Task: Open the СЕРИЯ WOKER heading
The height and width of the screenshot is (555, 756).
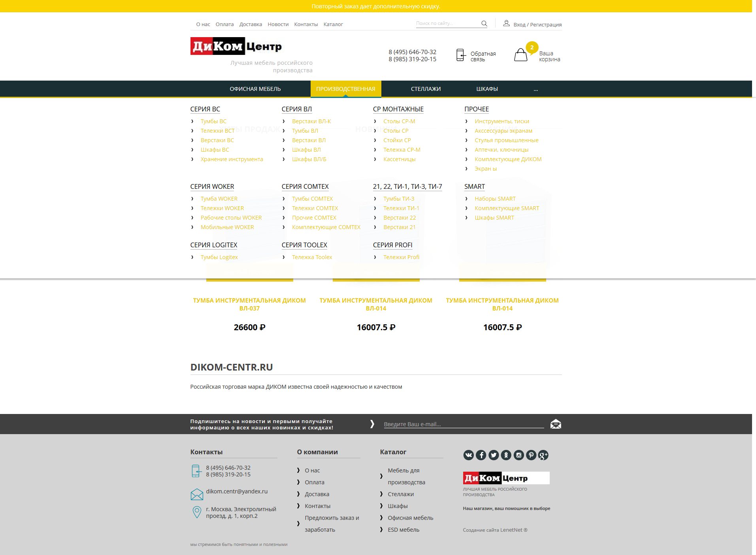Action: pos(212,186)
